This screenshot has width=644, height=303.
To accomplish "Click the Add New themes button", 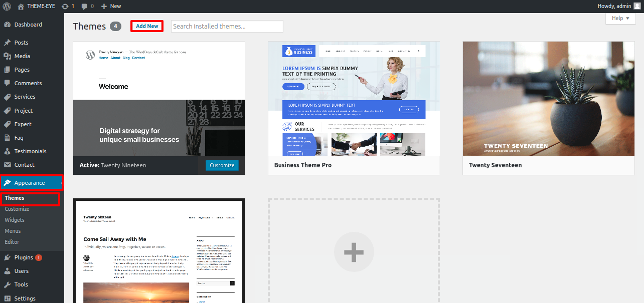I will 147,26.
